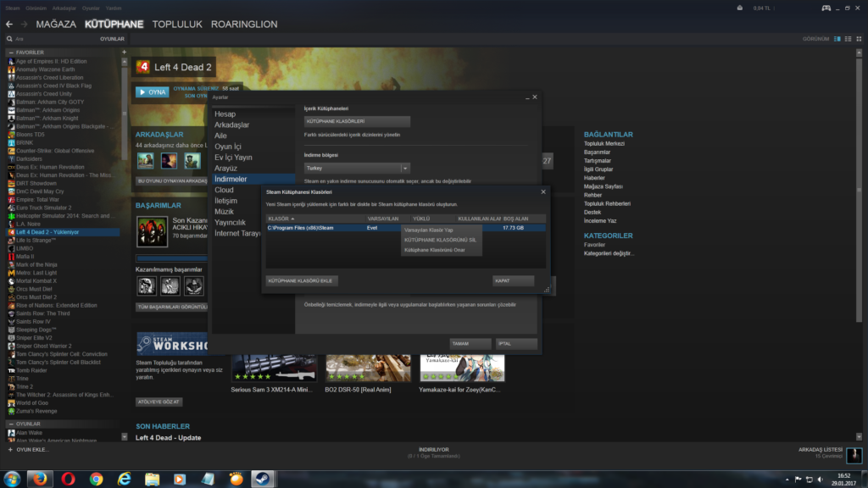
Task: Open the inbox envelope icon
Action: (739, 8)
